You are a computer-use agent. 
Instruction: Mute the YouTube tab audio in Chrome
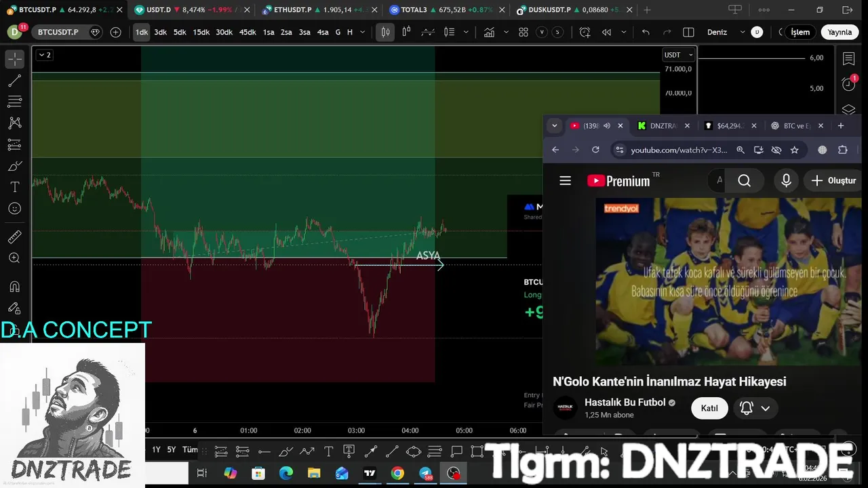pyautogui.click(x=607, y=126)
